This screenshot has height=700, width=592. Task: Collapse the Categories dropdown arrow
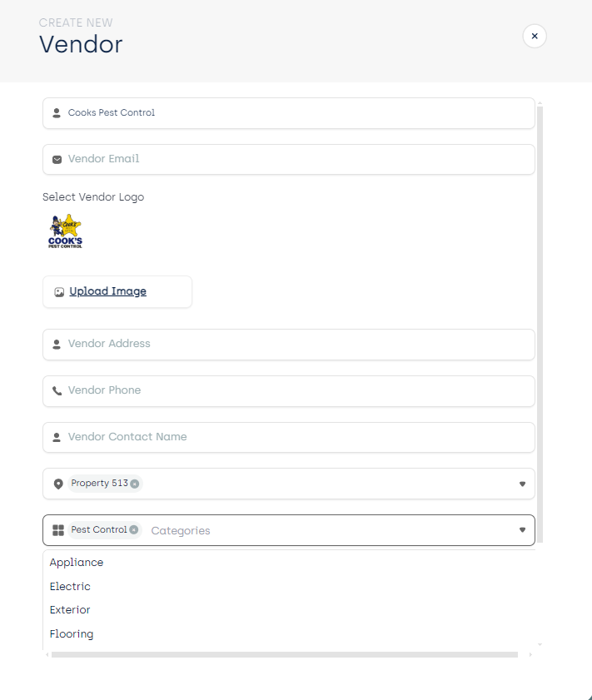(x=522, y=530)
